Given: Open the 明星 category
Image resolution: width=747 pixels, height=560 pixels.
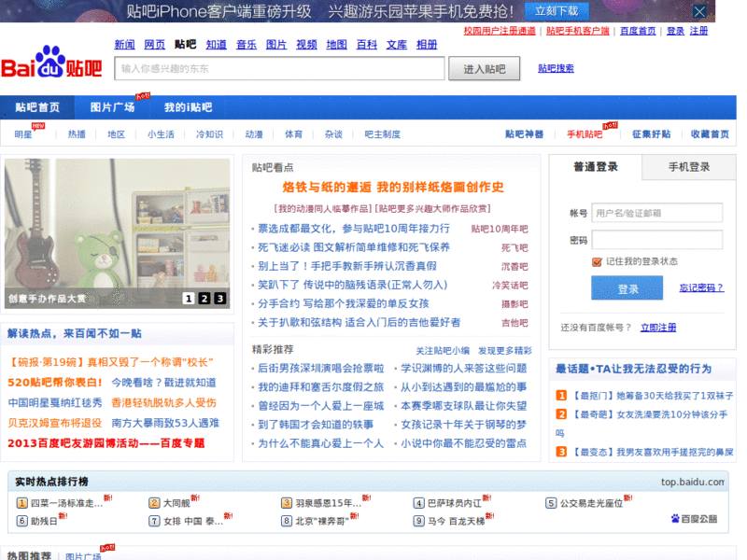Looking at the screenshot, I should [22, 134].
